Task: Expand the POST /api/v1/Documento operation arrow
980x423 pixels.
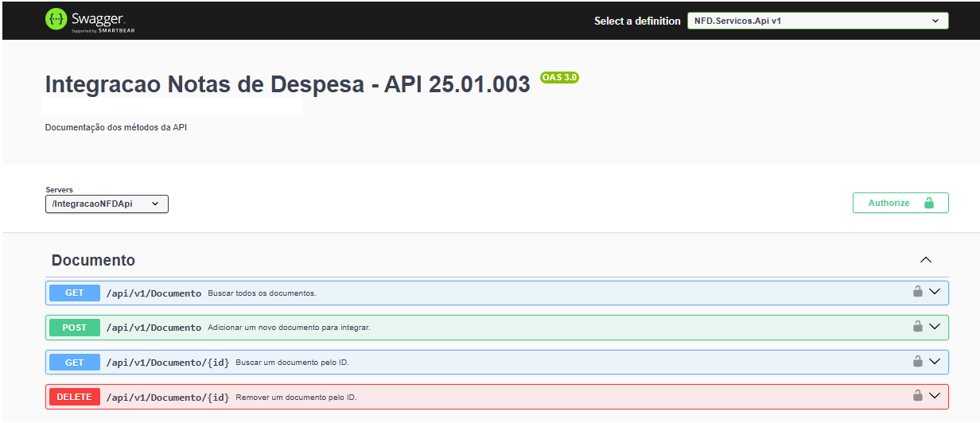Action: click(935, 326)
